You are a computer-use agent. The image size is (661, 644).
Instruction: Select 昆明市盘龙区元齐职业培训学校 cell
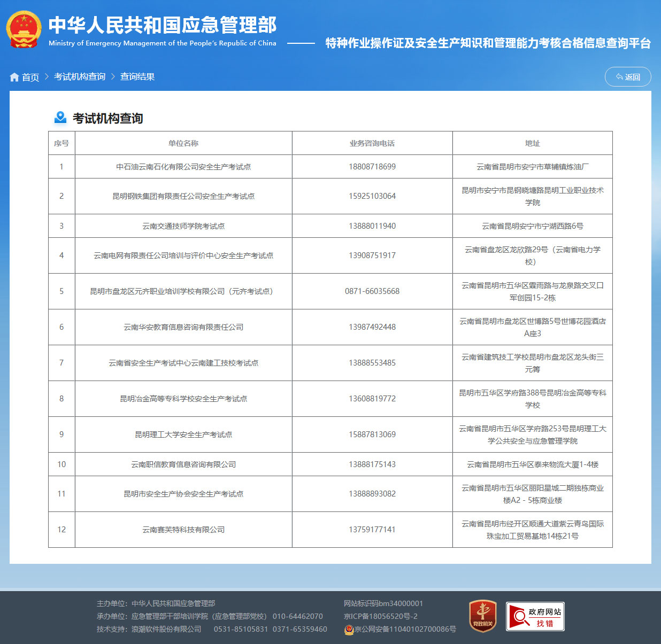point(183,291)
